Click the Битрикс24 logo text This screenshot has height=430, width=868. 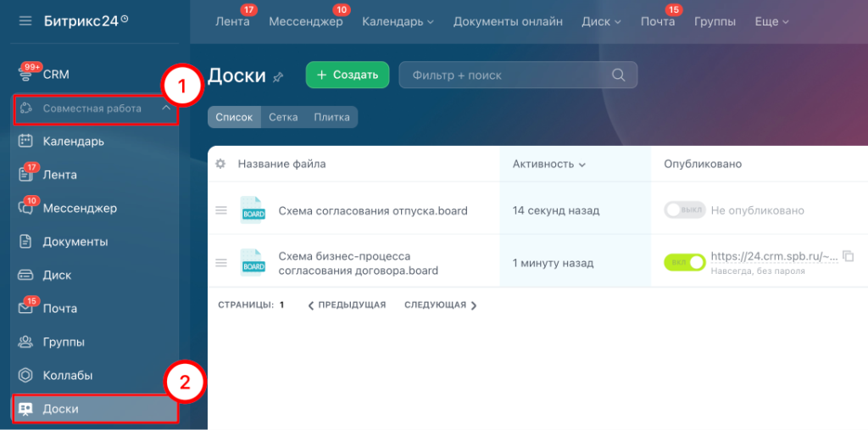(86, 21)
